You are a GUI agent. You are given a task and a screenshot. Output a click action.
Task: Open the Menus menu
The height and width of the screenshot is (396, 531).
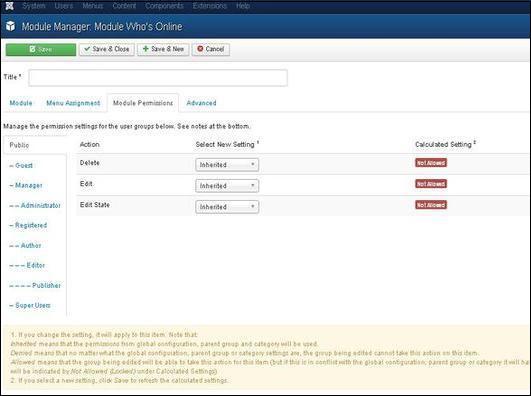pos(93,6)
